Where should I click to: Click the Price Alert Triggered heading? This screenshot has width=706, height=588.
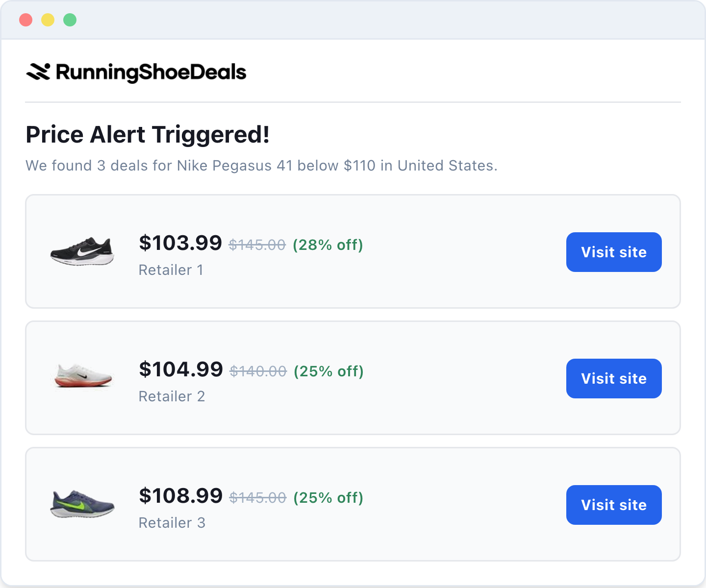[x=148, y=135]
